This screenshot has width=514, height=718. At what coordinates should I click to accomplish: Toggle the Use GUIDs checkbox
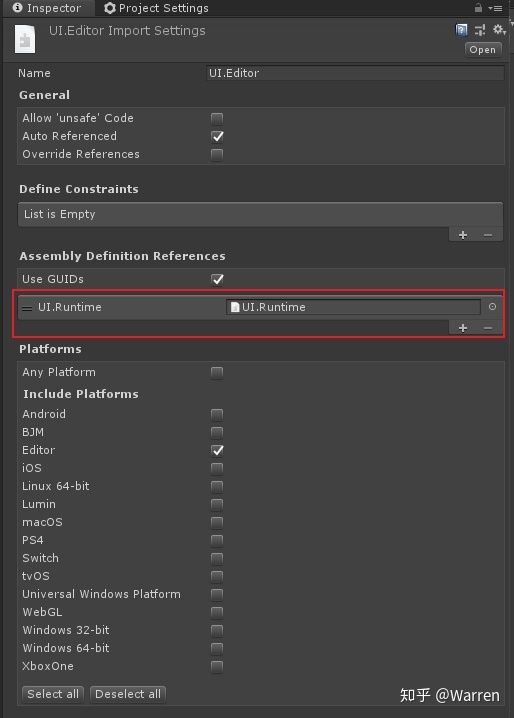click(217, 279)
